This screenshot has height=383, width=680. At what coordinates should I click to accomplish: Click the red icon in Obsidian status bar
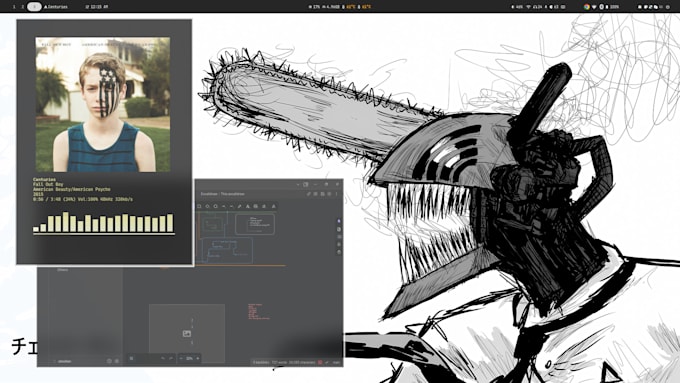[320, 362]
